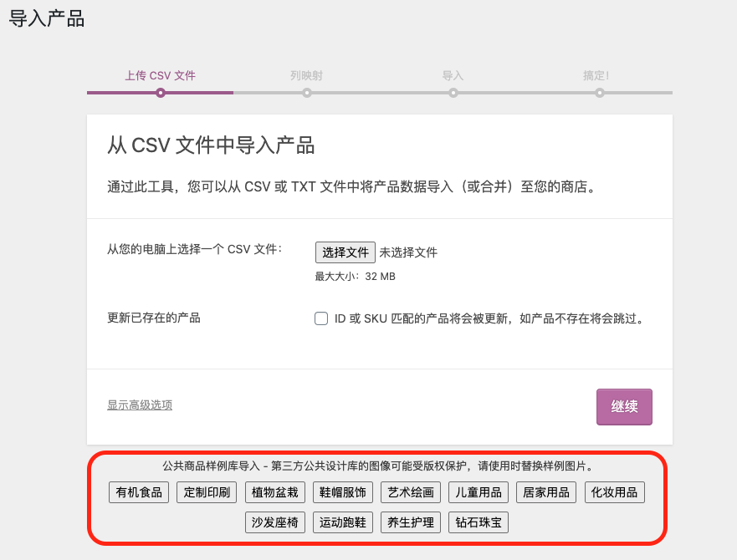Select the 上传 CSV 文件 step

coord(161,75)
